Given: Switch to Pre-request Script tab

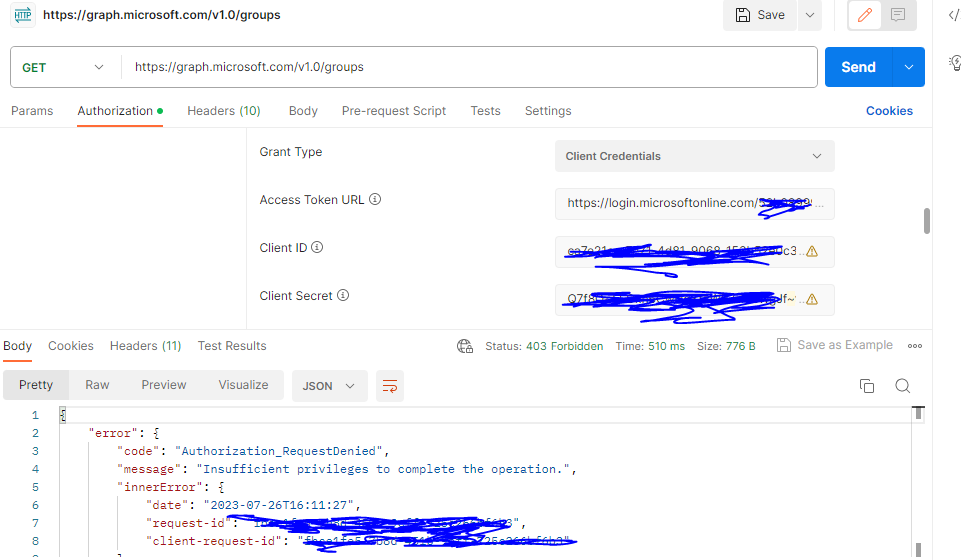Looking at the screenshot, I should pos(393,111).
